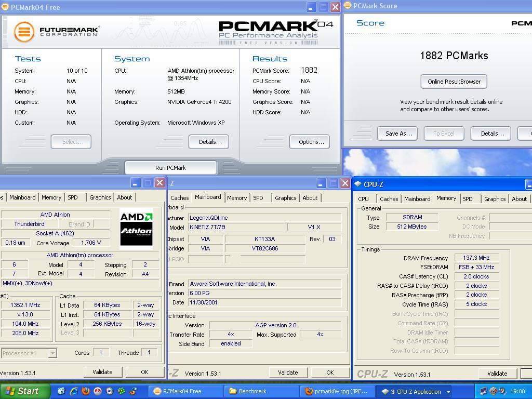Click the BIOS date 11/30/2001 field
532x399 pixels.
click(264, 302)
